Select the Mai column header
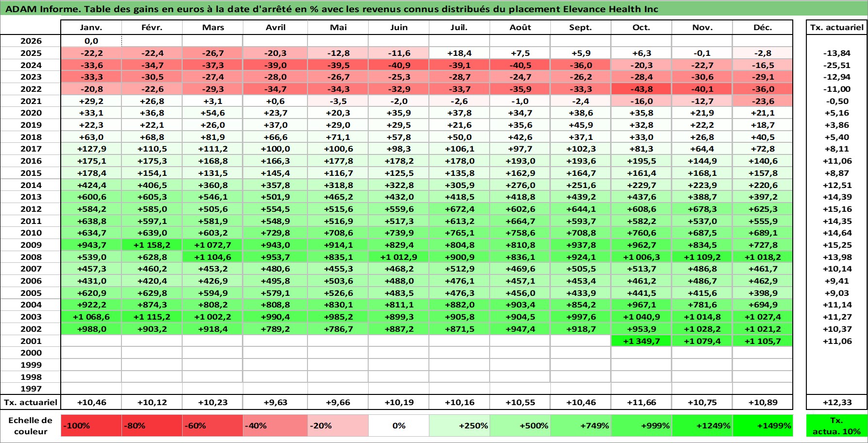The width and height of the screenshot is (868, 443). click(338, 28)
